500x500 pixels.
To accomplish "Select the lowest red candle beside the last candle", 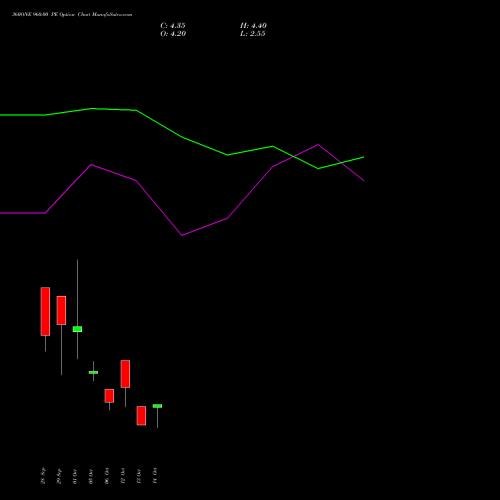I will [x=141, y=416].
